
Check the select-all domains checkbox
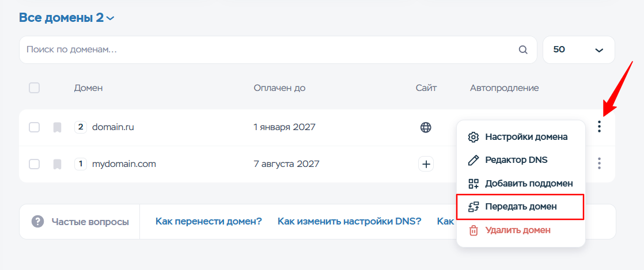pos(35,88)
